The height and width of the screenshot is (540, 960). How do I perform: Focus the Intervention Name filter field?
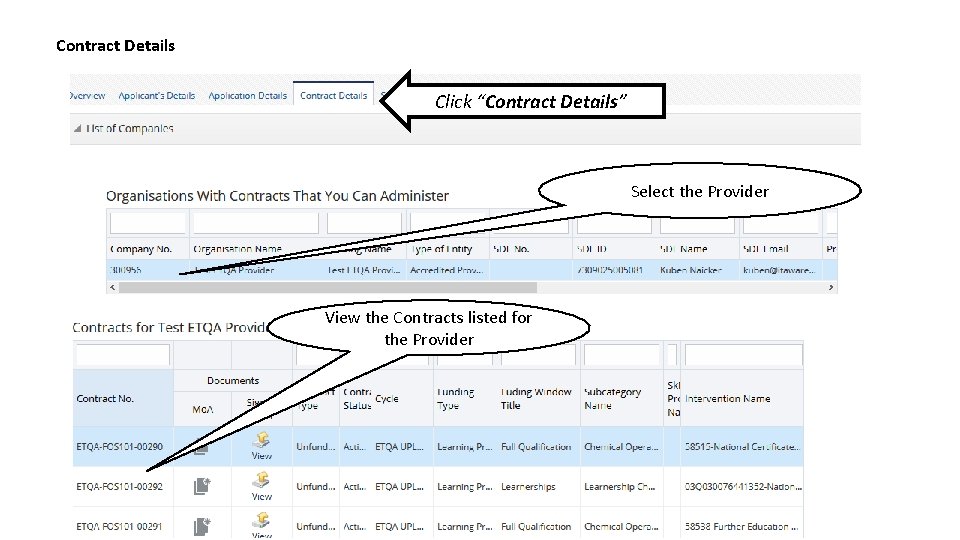point(743,355)
